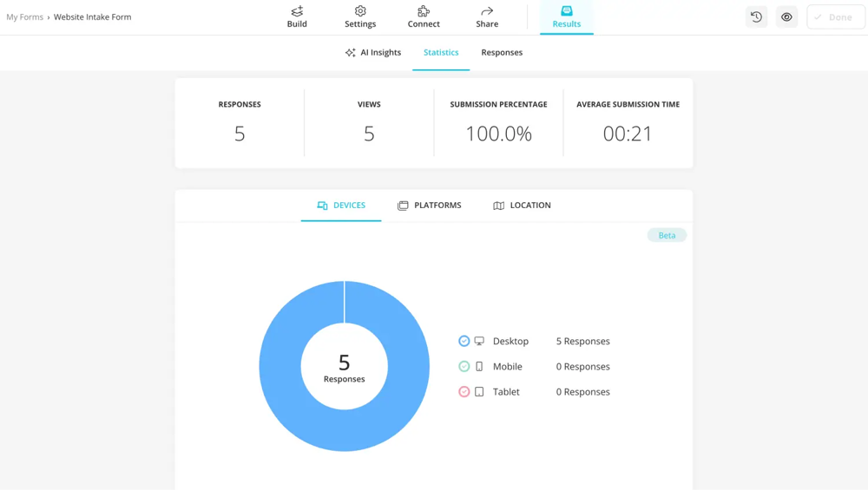Image resolution: width=868 pixels, height=490 pixels.
Task: Open revision history clock icon
Action: (756, 17)
